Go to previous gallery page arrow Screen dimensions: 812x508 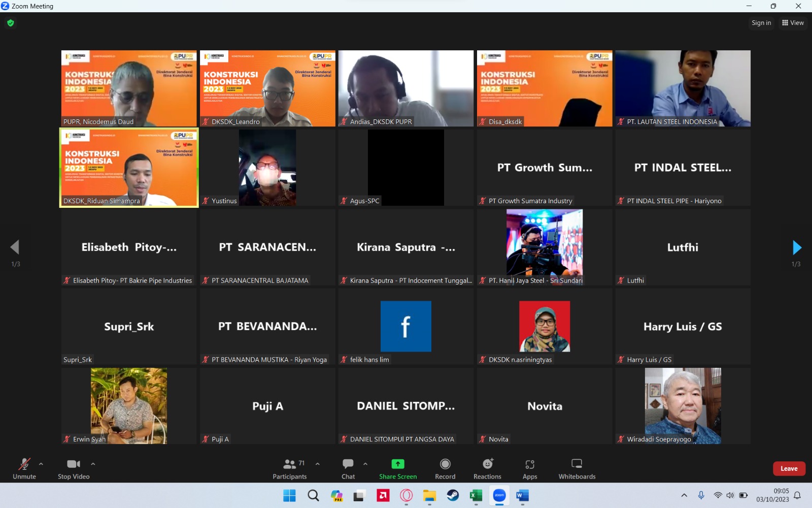[x=15, y=247]
